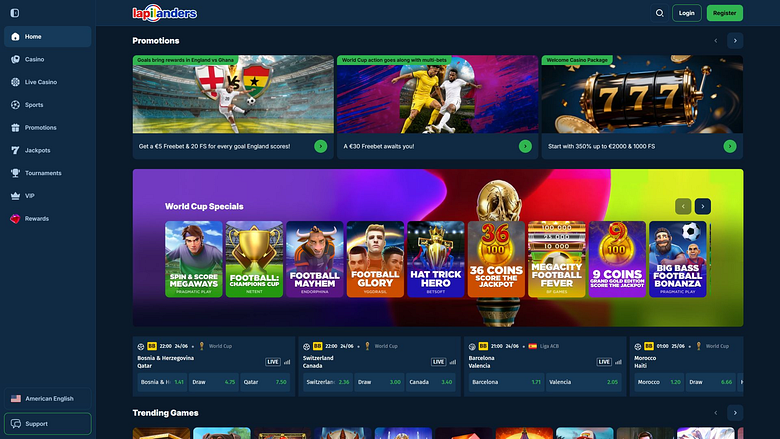Viewport: 780px width, 439px height.
Task: Open Tournaments in the sidebar
Action: (48, 173)
